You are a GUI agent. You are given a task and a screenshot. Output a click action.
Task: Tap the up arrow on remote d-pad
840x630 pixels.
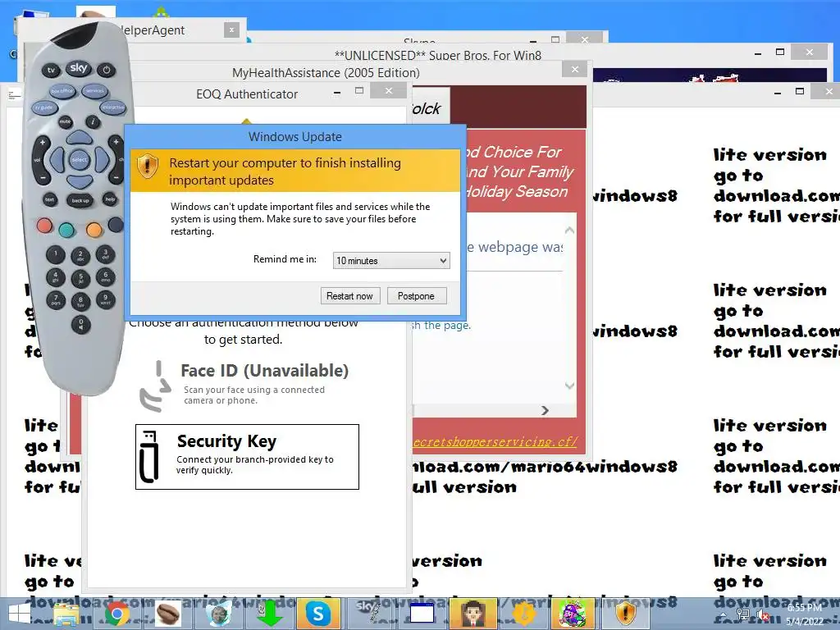coord(80,138)
